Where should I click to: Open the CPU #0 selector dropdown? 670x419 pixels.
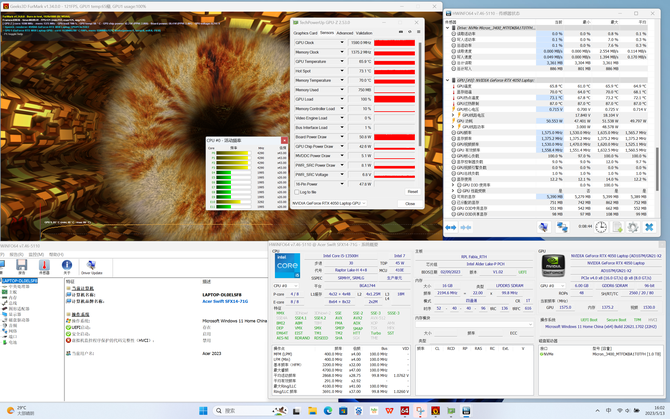(286, 286)
